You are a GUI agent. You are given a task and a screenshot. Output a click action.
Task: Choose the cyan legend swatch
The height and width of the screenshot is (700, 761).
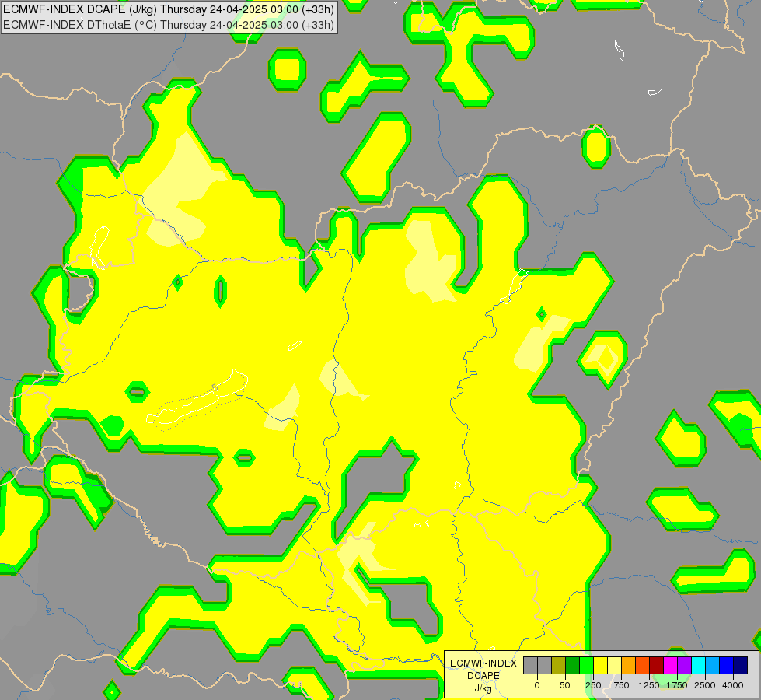698,666
